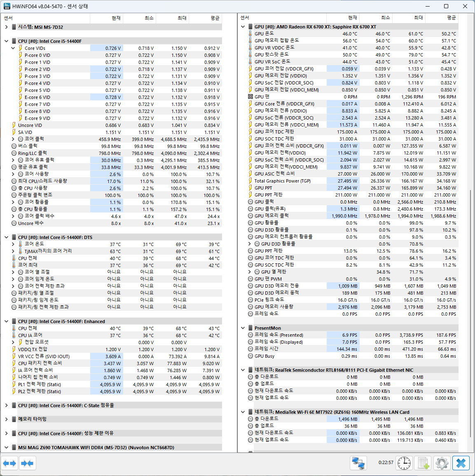Open sensor settings with the gear icon
475x476 pixels.
[442, 463]
